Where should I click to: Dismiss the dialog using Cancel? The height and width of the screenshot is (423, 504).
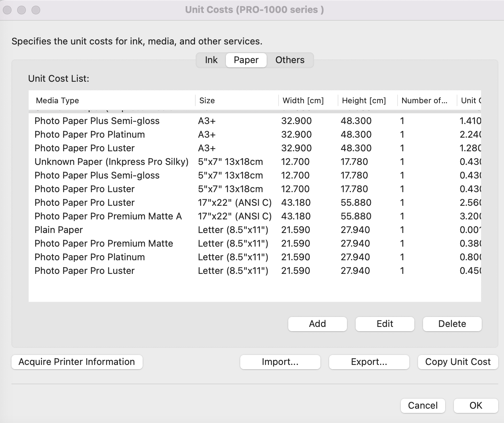click(x=423, y=405)
